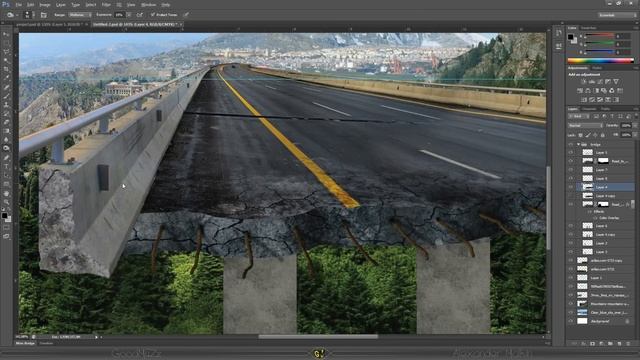Select the Color Overlay effect row
This screenshot has height=360, width=640.
(x=609, y=218)
